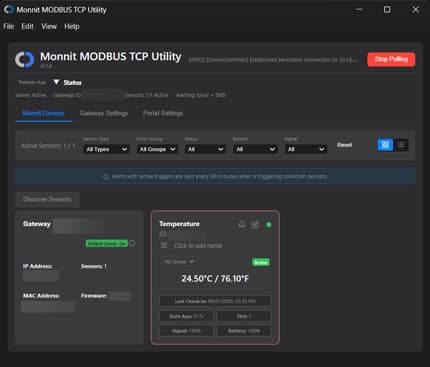The width and height of the screenshot is (430, 367).
Task: Open the File menu
Action: coord(9,26)
